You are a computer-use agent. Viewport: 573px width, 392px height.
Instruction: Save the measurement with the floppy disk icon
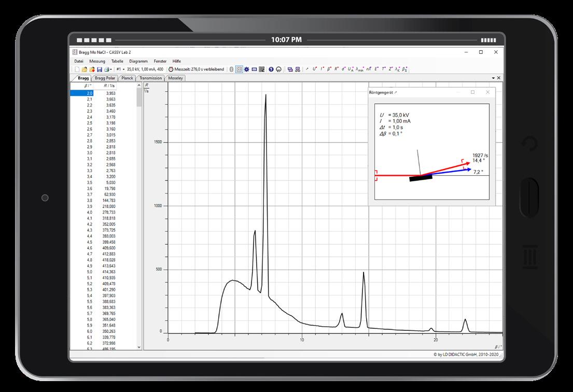[100, 69]
